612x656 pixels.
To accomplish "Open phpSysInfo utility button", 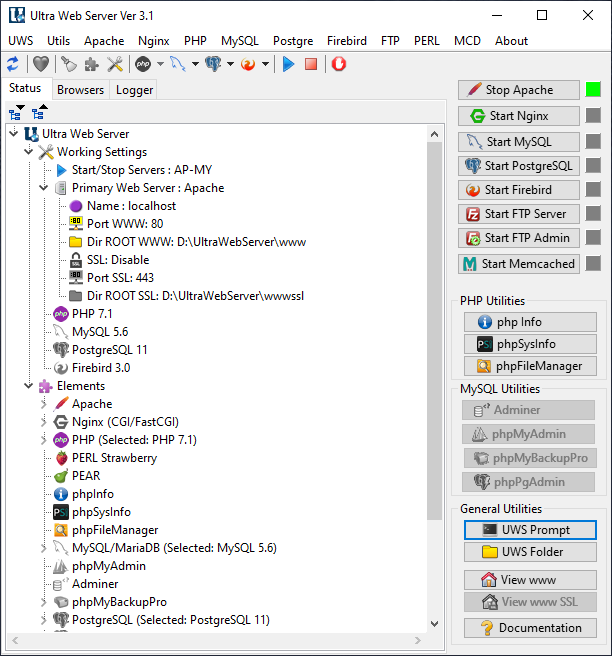I will [530, 344].
